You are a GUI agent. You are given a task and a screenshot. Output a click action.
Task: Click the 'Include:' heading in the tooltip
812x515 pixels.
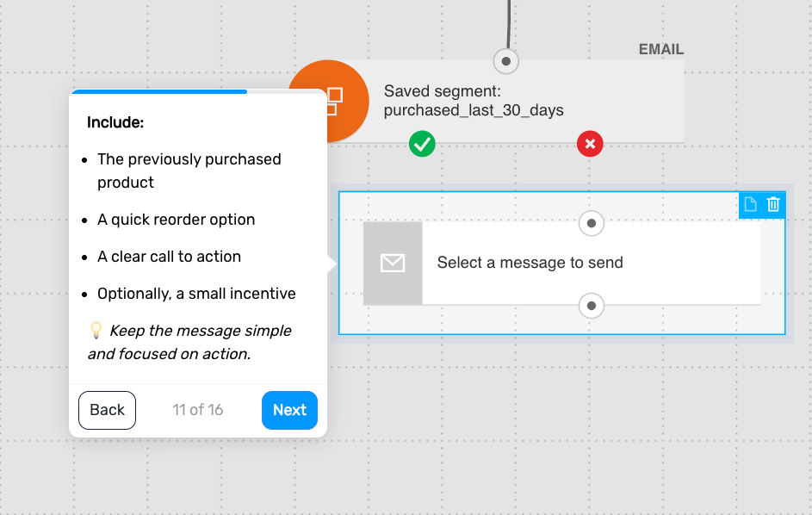click(x=115, y=122)
